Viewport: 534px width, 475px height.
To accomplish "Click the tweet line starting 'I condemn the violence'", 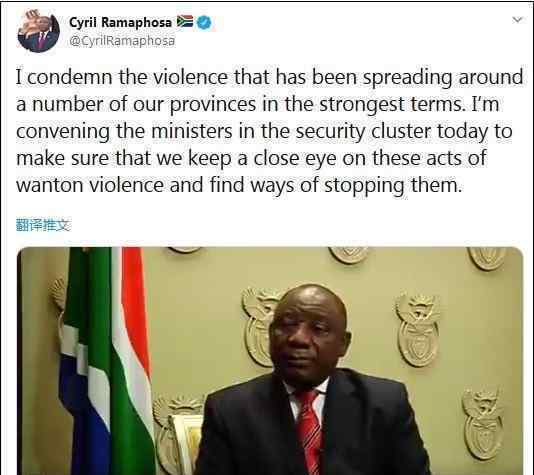I will click(269, 77).
